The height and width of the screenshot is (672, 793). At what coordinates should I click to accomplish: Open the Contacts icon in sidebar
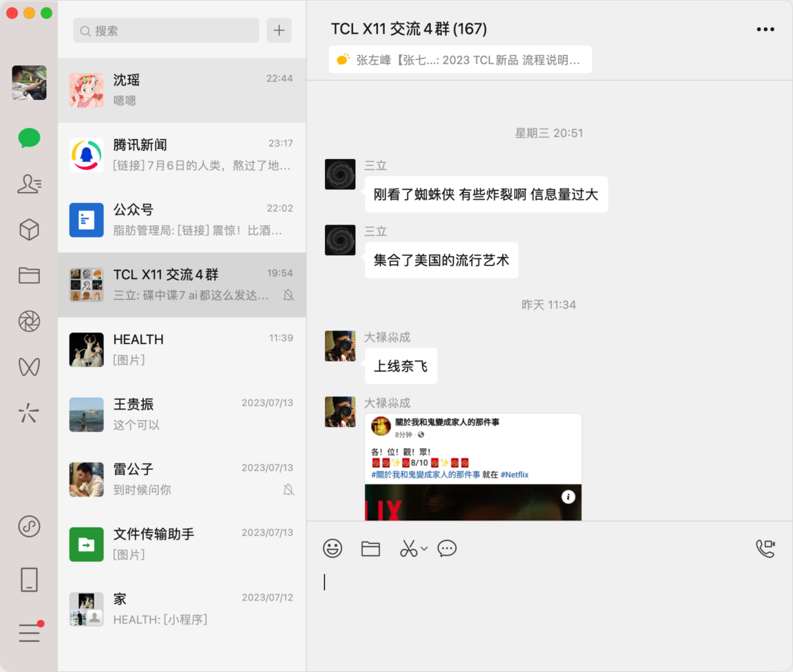coord(30,184)
